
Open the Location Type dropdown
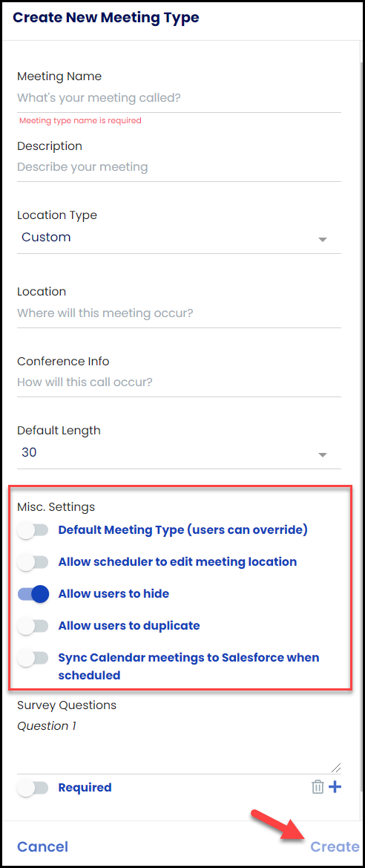pos(180,238)
